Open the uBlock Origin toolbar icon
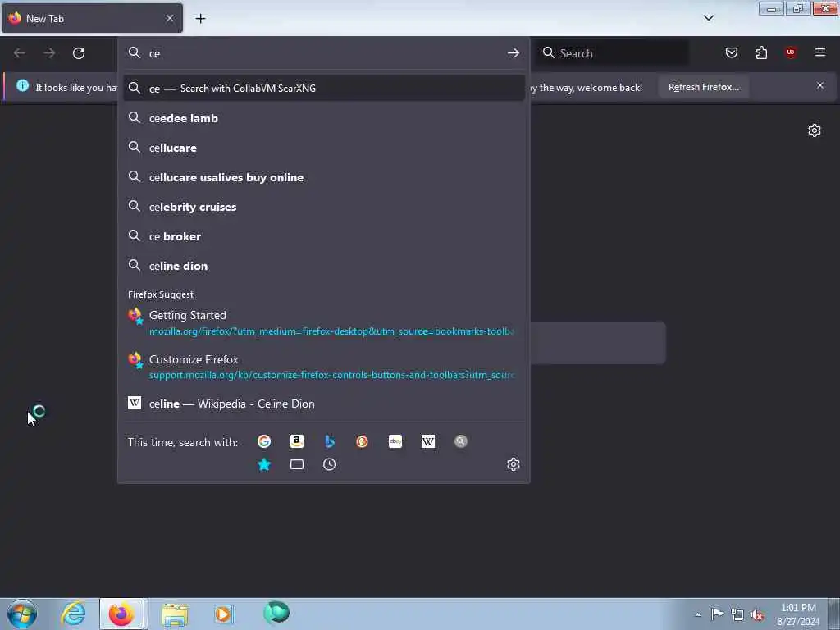Screen dimensions: 840x630 [791, 52]
